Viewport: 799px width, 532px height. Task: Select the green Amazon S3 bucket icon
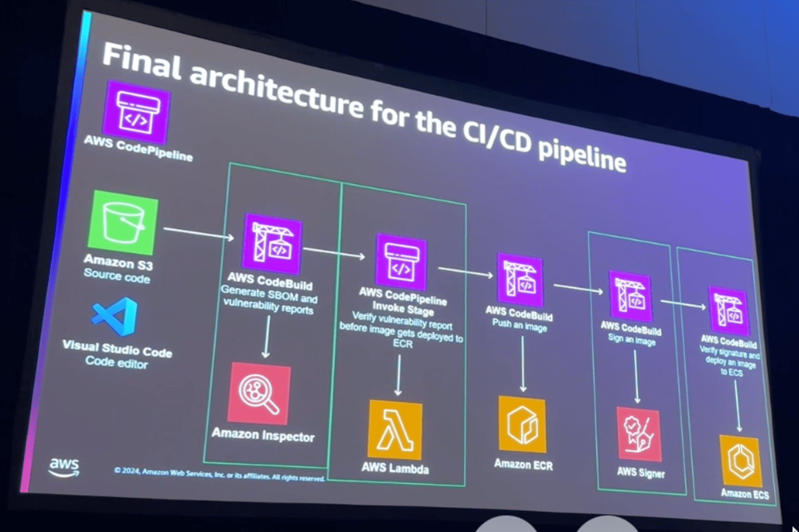pos(123,222)
